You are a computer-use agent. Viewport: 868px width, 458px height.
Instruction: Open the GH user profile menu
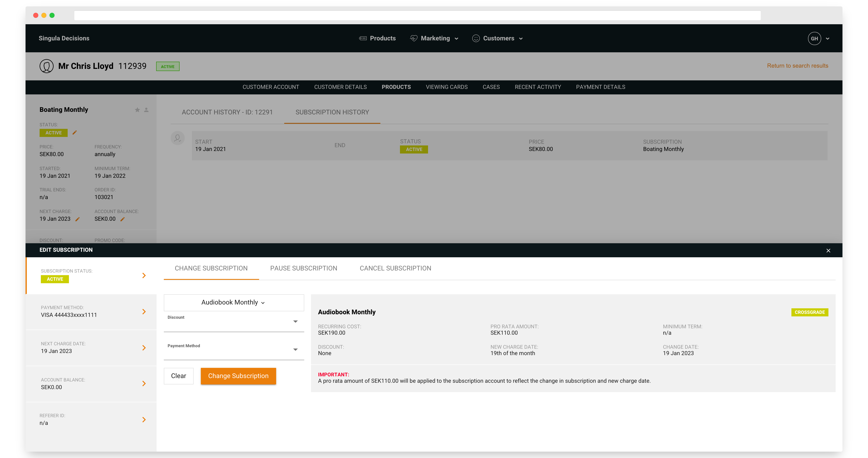[814, 38]
